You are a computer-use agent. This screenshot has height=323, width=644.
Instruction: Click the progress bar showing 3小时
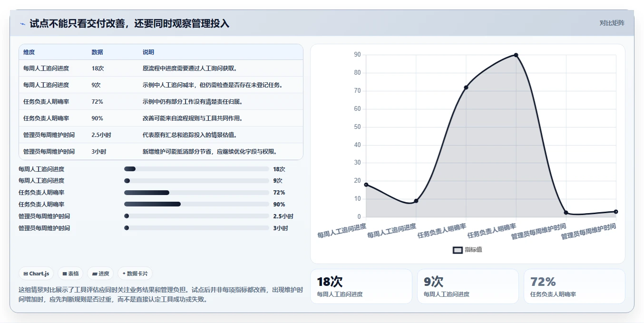point(196,228)
